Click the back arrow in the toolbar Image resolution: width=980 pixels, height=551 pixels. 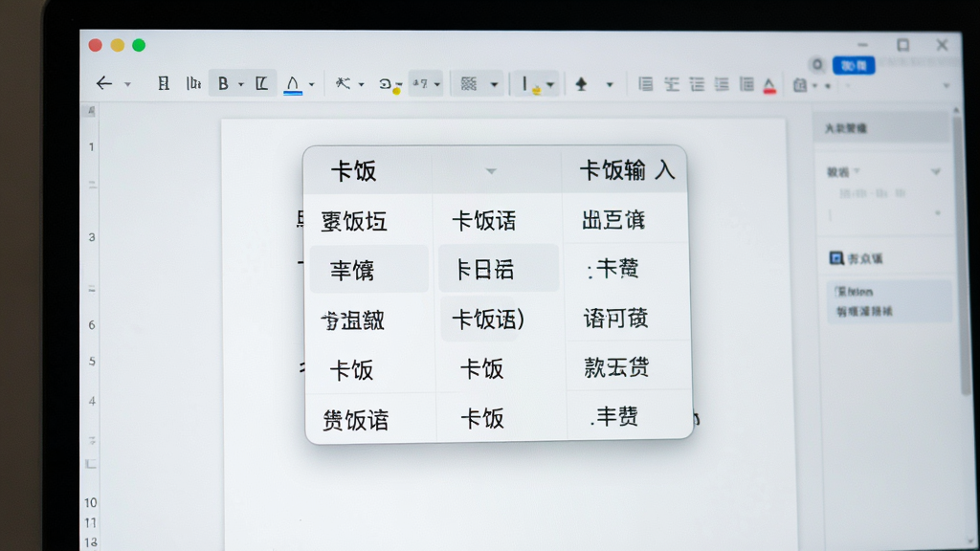[103, 83]
